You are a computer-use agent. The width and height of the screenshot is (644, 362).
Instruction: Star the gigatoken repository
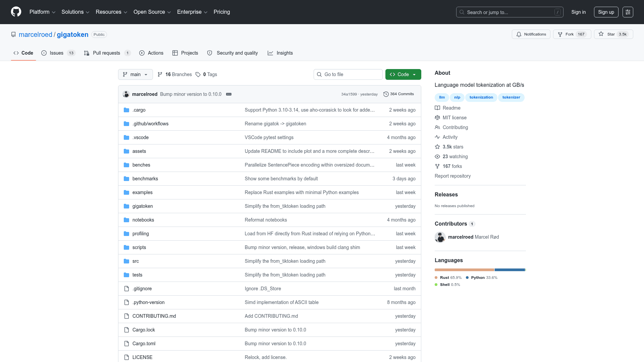click(x=613, y=34)
